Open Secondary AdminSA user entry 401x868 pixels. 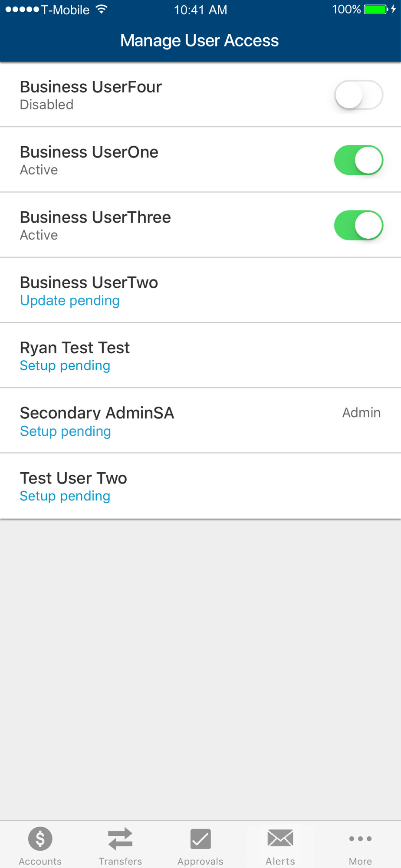(200, 421)
